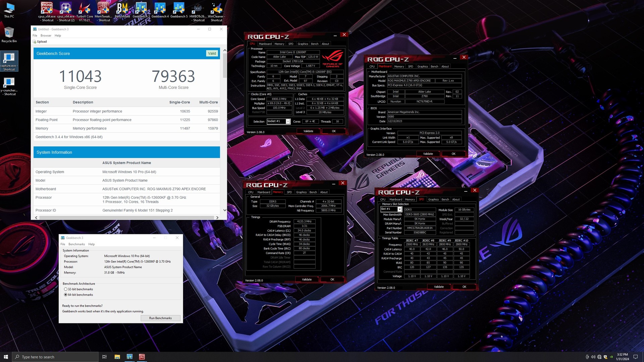This screenshot has height=362, width=644.
Task: Open notification center icon
Action: (635, 357)
